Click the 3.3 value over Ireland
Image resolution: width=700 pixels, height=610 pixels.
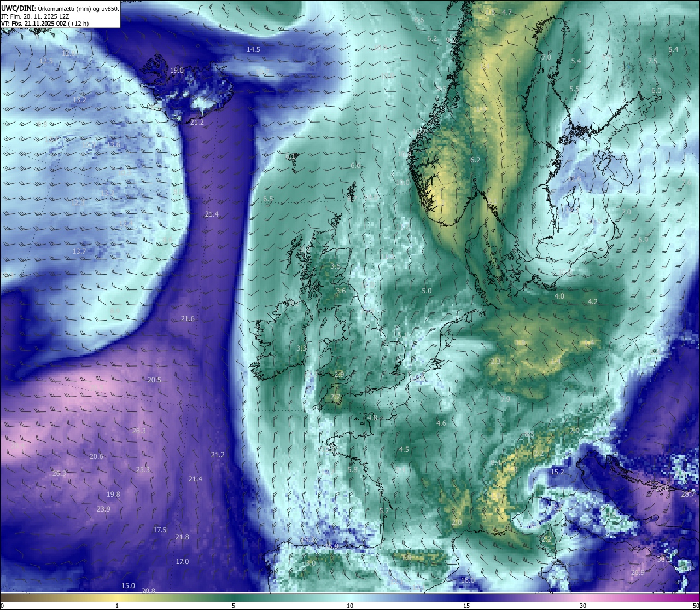pyautogui.click(x=301, y=348)
